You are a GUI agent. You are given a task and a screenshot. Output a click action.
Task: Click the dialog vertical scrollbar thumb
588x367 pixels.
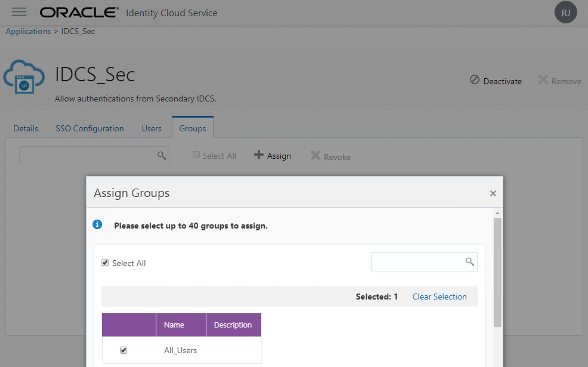click(x=497, y=272)
